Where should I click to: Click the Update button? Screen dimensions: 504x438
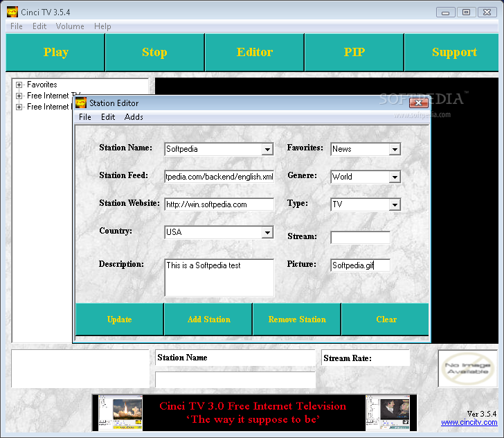[x=120, y=319]
